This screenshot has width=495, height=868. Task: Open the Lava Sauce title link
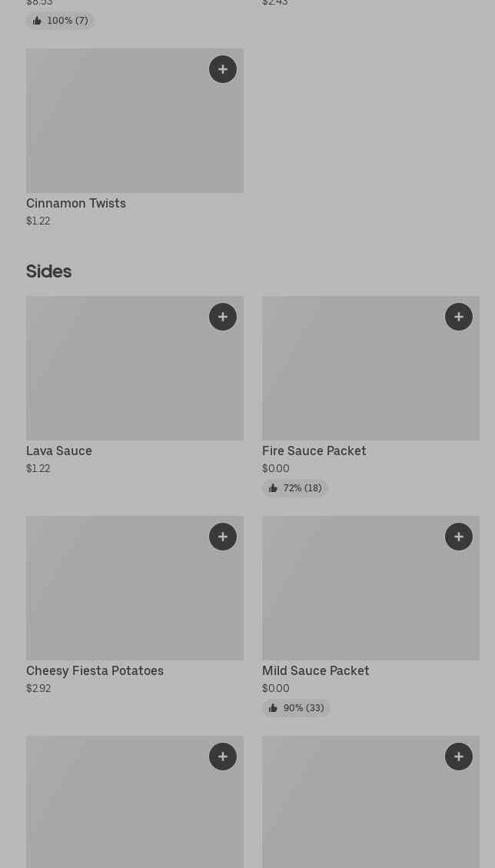[59, 451]
